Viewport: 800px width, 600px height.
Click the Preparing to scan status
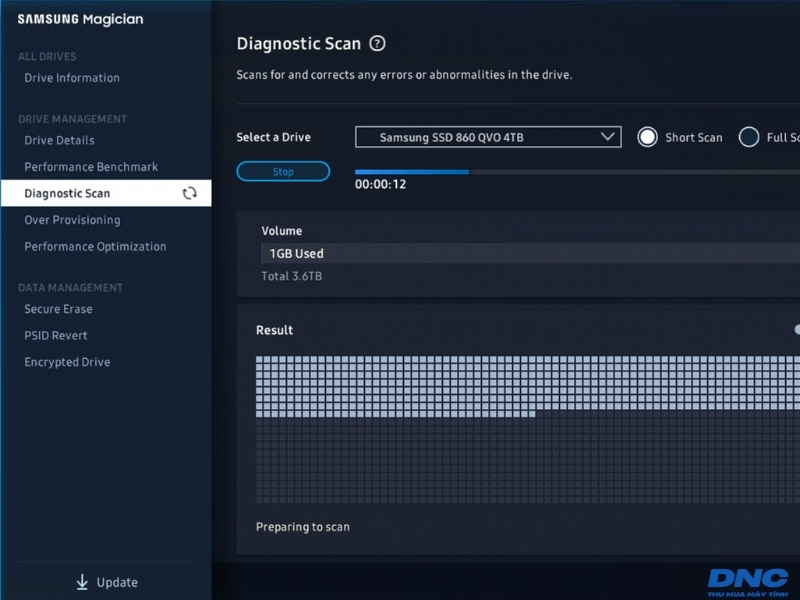coord(303,527)
